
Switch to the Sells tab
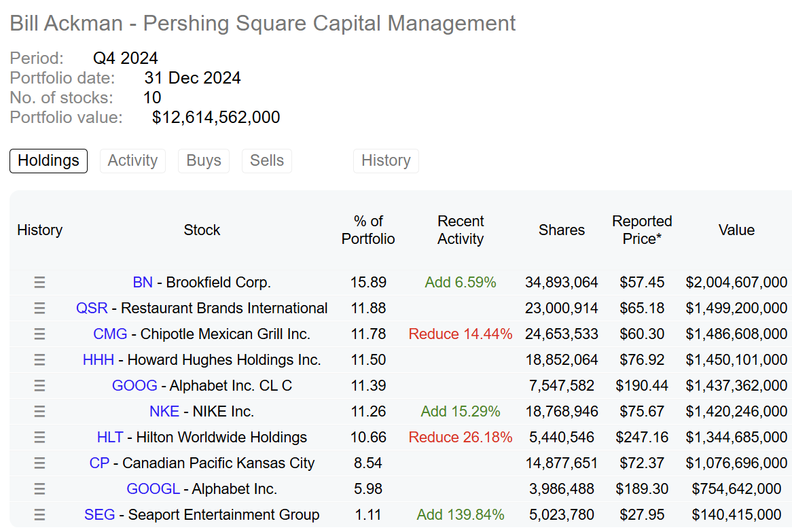267,160
